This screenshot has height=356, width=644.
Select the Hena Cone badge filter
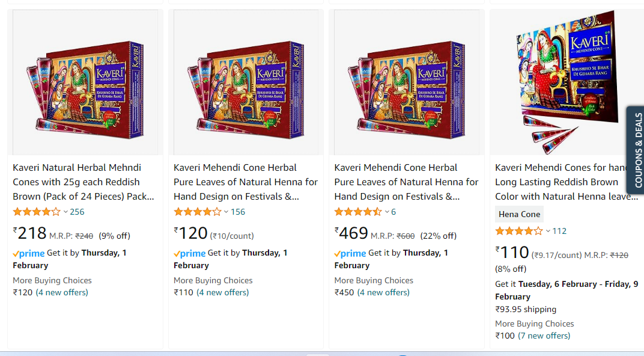(518, 214)
